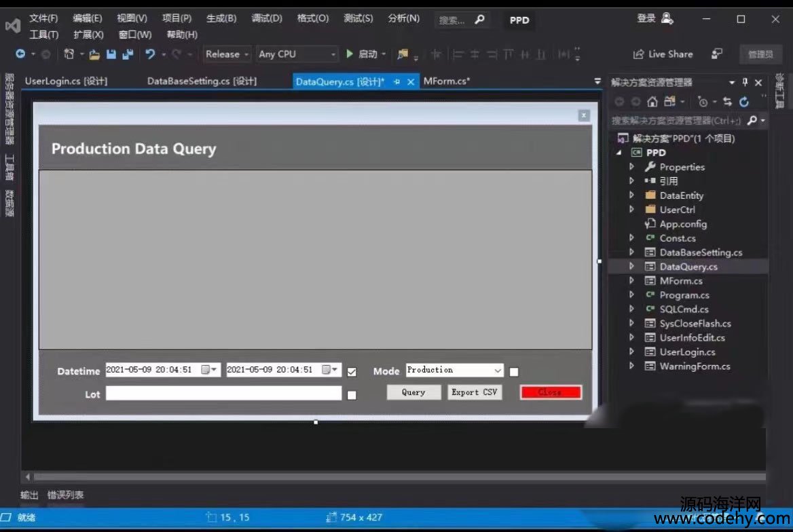The width and height of the screenshot is (793, 532).
Task: Click the scroll-left arrow of designer scrollbar
Action: coord(27,477)
